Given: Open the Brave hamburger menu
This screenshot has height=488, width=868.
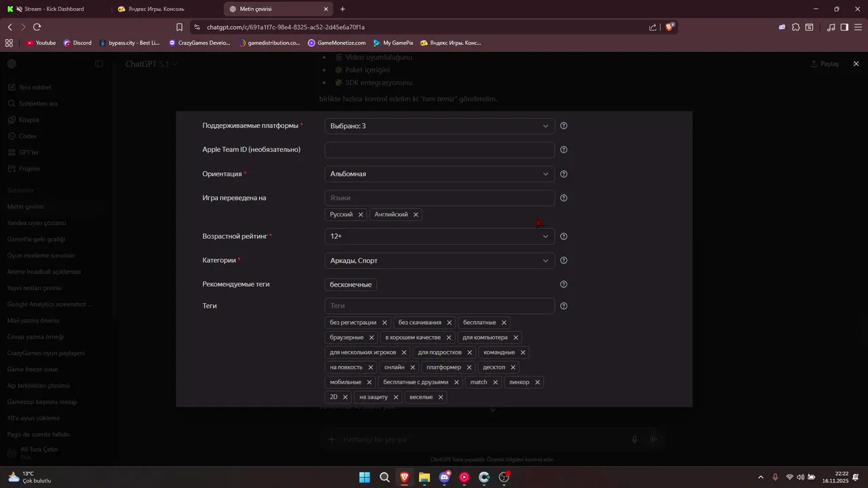Looking at the screenshot, I should pyautogui.click(x=858, y=27).
